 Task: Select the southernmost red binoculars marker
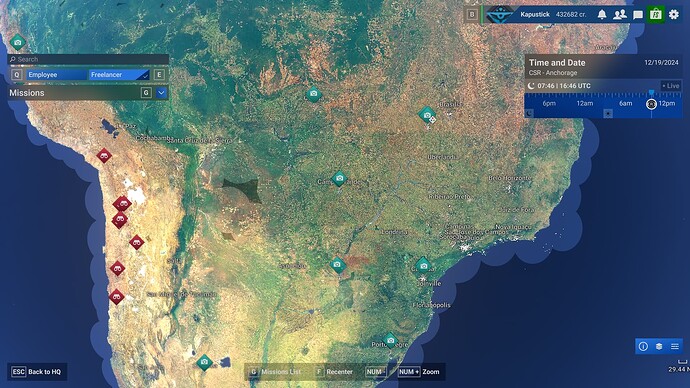[x=117, y=297]
